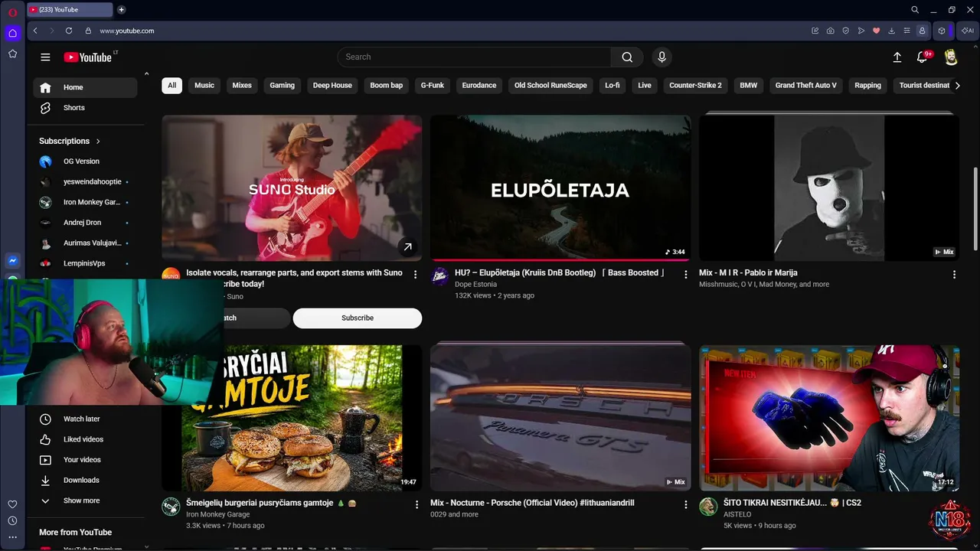Image resolution: width=980 pixels, height=551 pixels.
Task: Open Opera sidebar pinboards heart icon
Action: (x=12, y=504)
